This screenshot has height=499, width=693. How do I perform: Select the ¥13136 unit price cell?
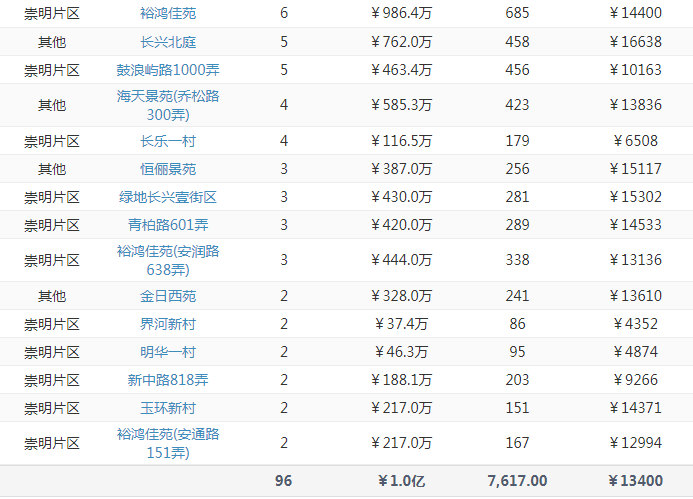point(636,260)
